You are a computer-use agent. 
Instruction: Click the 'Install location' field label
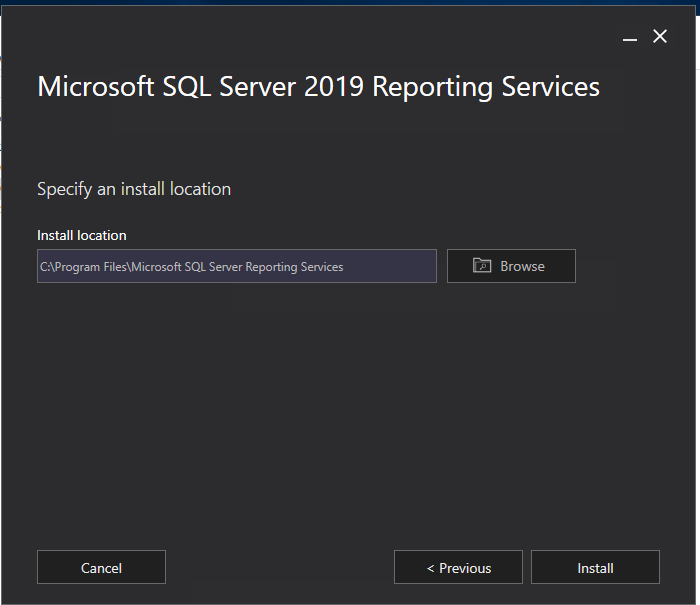pyautogui.click(x=82, y=235)
